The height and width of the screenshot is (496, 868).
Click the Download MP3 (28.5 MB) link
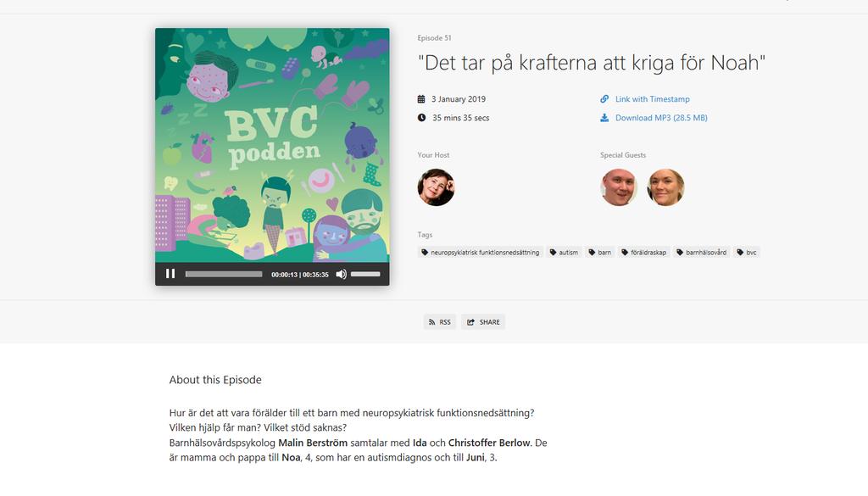click(x=661, y=118)
